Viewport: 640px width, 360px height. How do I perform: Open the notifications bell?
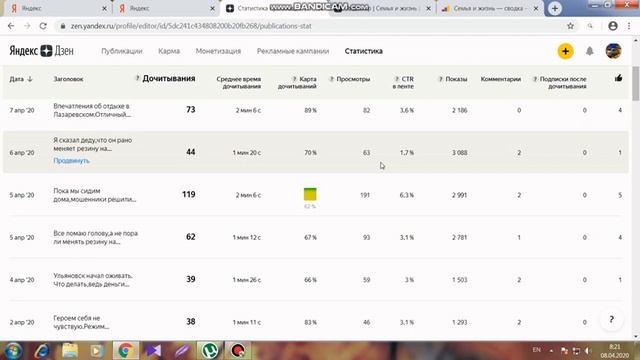tap(589, 51)
